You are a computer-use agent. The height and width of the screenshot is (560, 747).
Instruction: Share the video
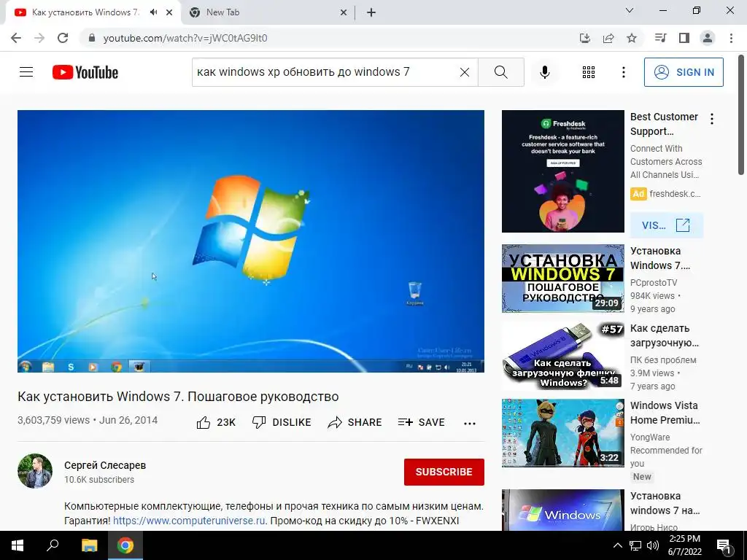(355, 422)
